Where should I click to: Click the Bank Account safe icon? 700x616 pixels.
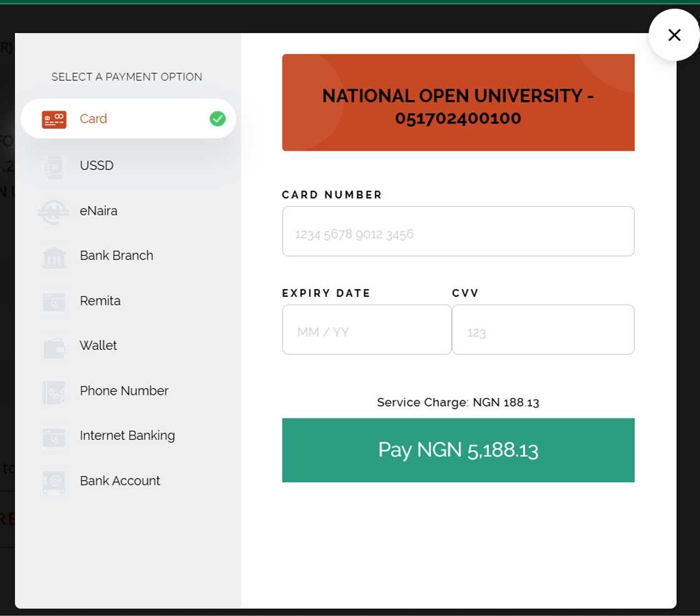pyautogui.click(x=54, y=482)
